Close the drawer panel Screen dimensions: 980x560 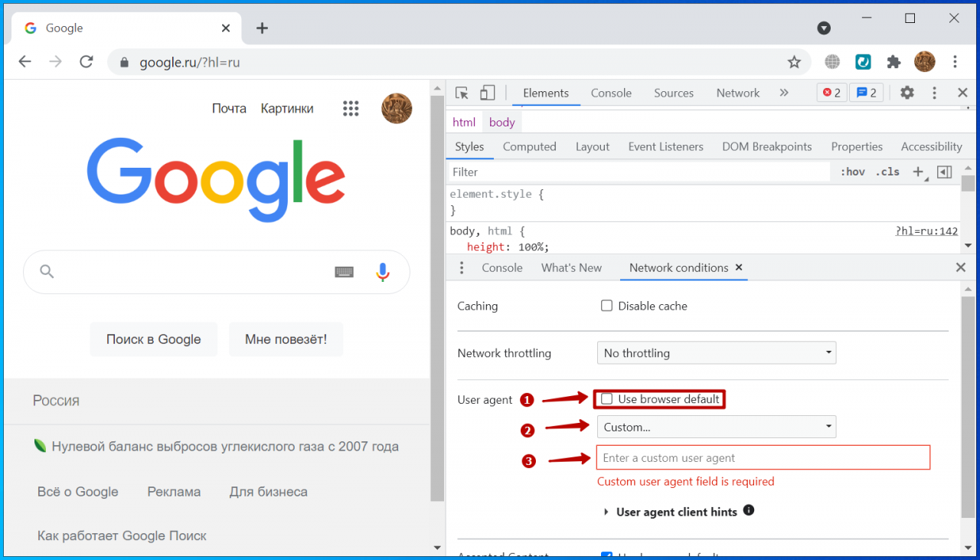961,267
